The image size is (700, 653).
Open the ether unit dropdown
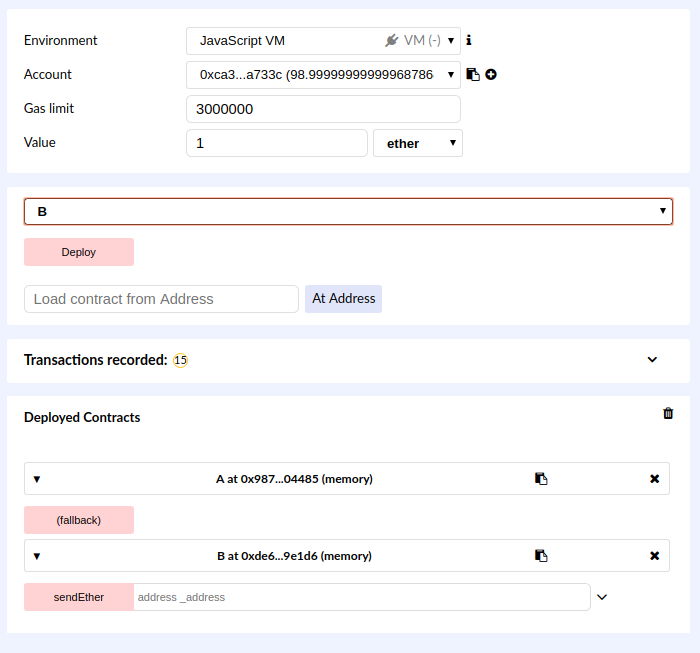pyautogui.click(x=417, y=143)
